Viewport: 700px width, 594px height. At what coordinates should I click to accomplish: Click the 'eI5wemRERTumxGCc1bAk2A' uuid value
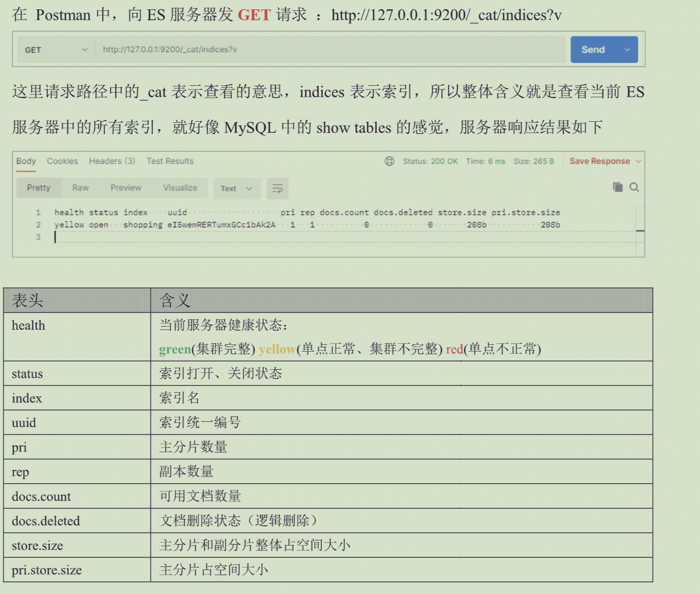coord(221,225)
